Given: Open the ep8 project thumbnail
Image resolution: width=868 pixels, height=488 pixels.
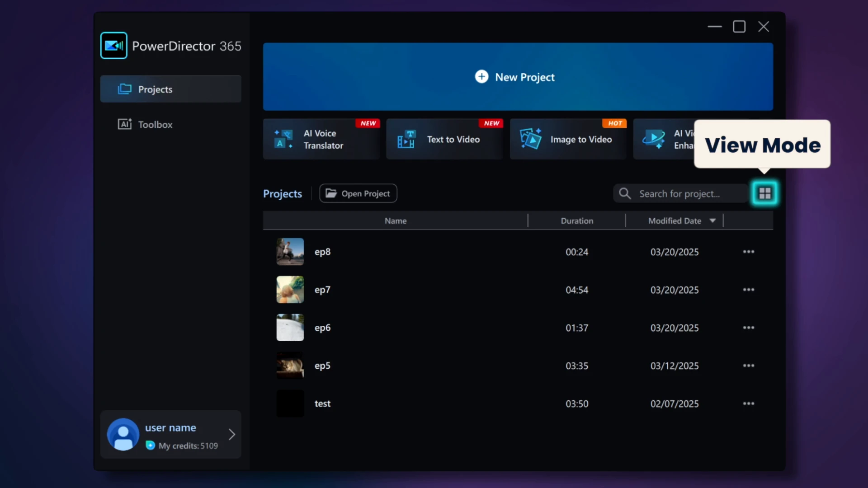Looking at the screenshot, I should pyautogui.click(x=290, y=252).
